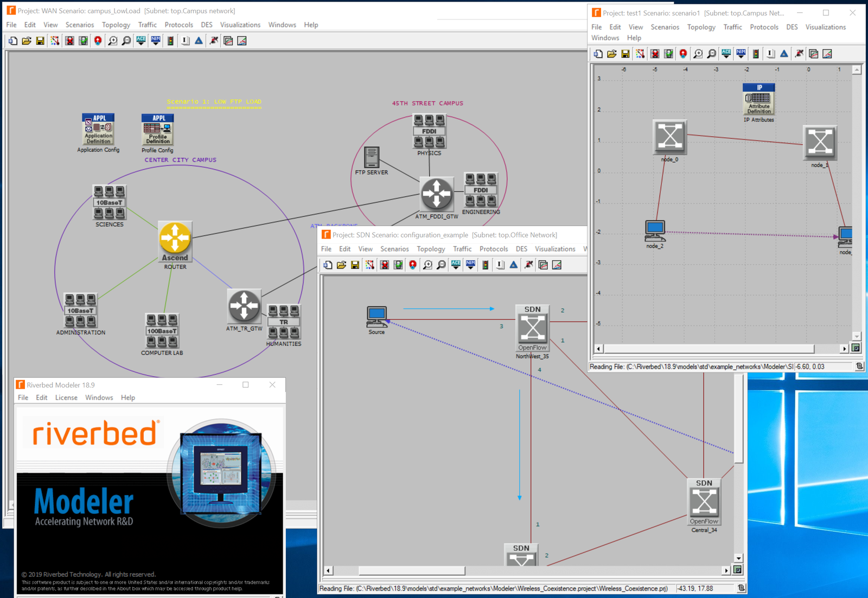Click the blue triangle icon in WAN toolbar

(199, 41)
